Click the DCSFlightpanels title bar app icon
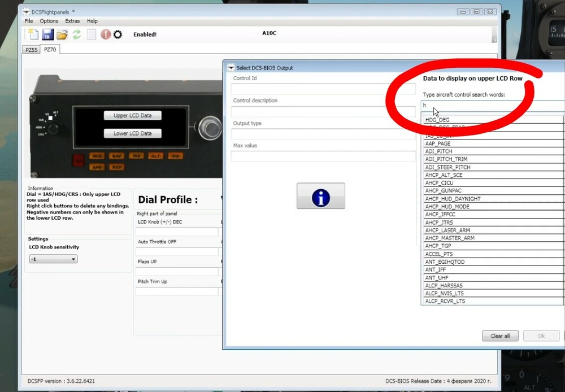 27,12
